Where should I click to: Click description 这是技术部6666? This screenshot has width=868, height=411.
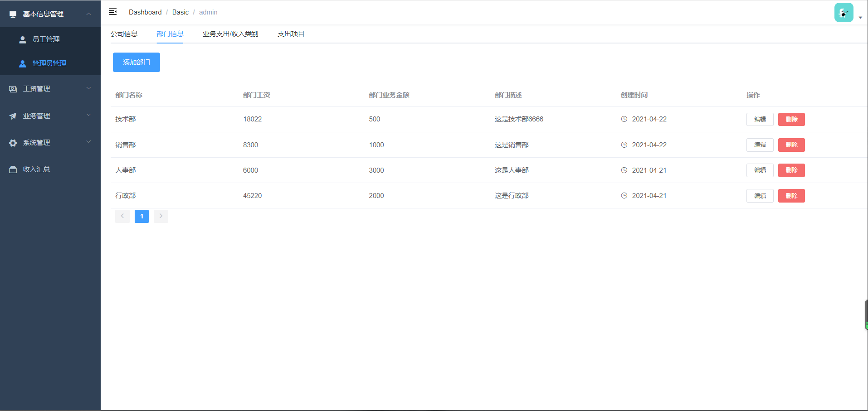pos(519,119)
